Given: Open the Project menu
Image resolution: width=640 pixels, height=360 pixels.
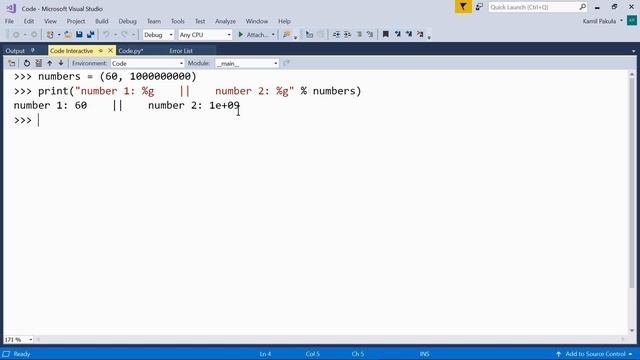Looking at the screenshot, I should [x=76, y=21].
